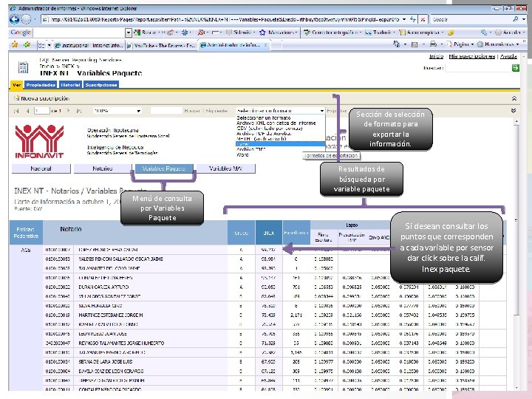Click in the Buscar search field
The image size is (532, 399).
pos(478,68)
